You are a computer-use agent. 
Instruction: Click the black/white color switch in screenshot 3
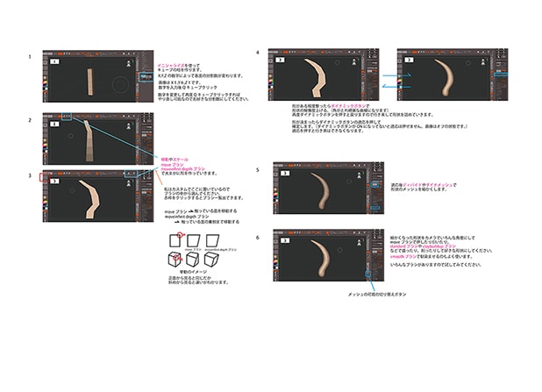click(46, 208)
